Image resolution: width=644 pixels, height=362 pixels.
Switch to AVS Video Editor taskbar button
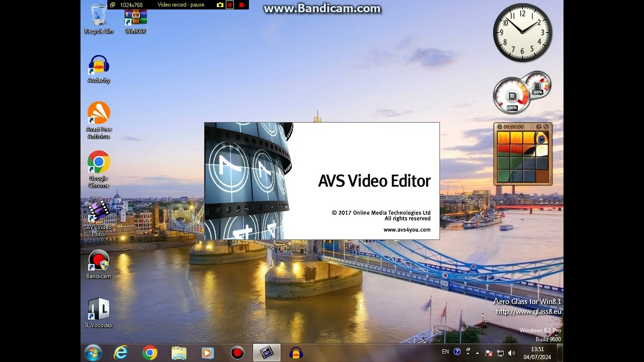tap(267, 353)
